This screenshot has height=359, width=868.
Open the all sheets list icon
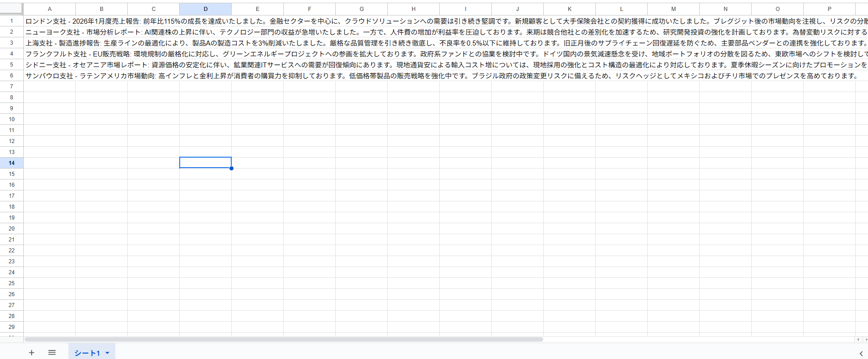(x=52, y=353)
